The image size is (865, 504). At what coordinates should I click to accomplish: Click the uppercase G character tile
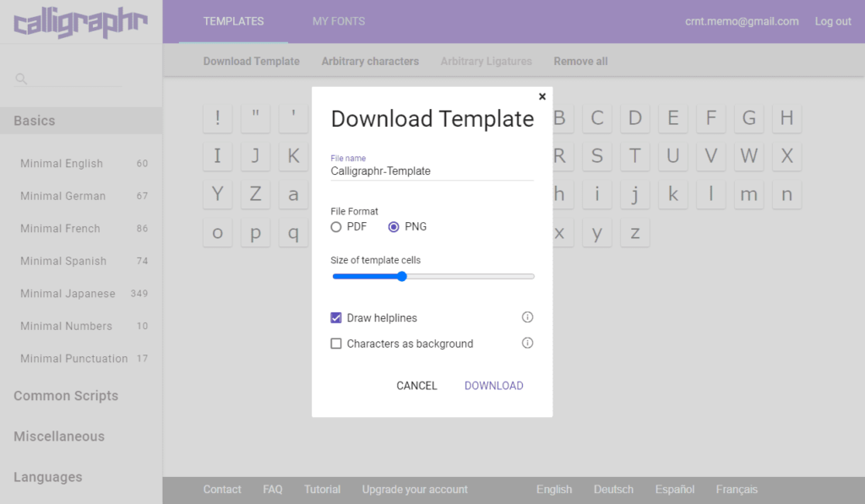click(749, 118)
